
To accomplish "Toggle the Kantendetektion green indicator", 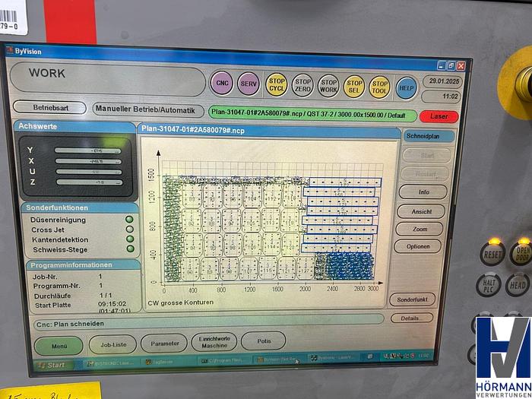I will point(130,239).
